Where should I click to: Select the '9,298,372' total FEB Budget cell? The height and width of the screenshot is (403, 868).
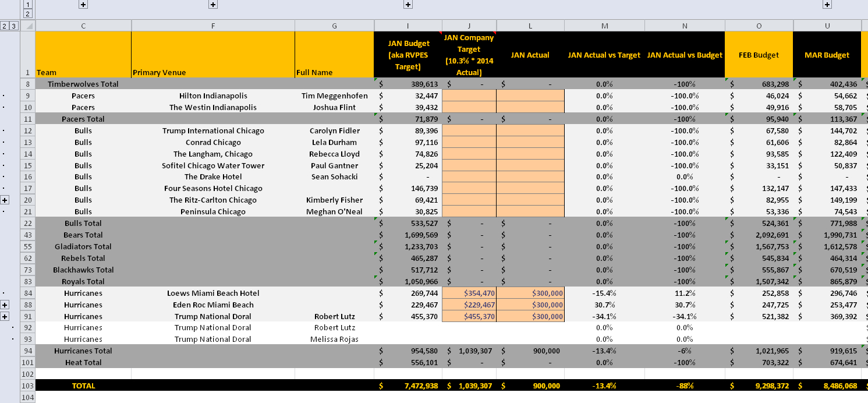[x=759, y=386]
